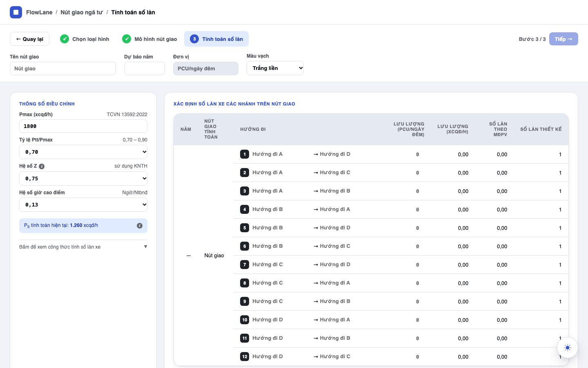Click the number 1 badge for Hướng đi A → D
The height and width of the screenshot is (368, 588).
(245, 154)
